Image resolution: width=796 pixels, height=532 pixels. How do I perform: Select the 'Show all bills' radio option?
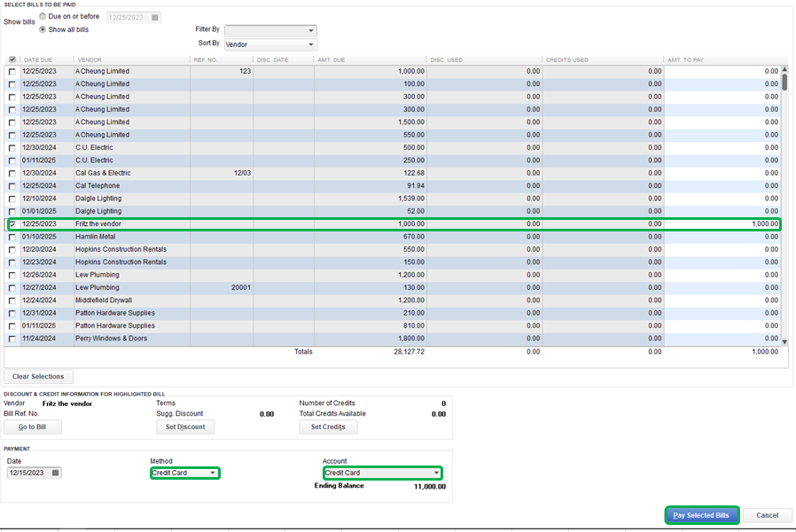click(x=43, y=29)
